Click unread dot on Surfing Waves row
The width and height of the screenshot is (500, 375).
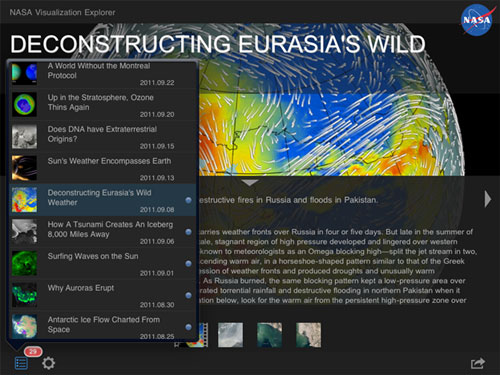point(188,264)
